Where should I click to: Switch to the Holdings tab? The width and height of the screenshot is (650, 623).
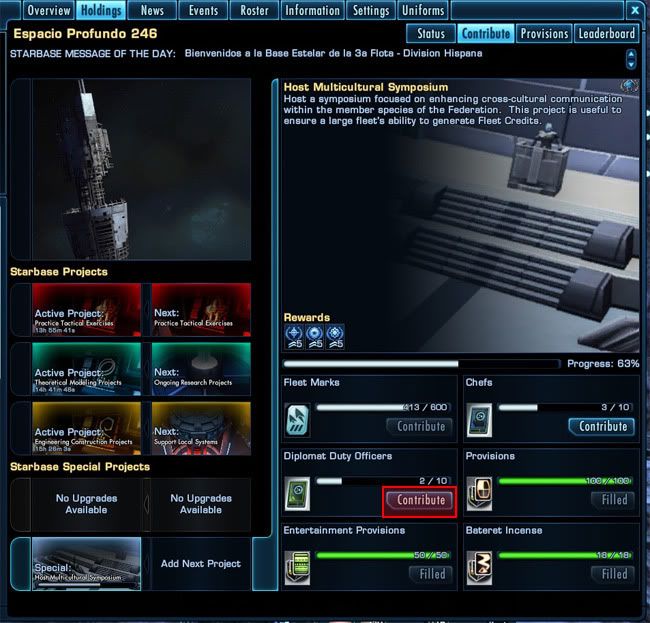[x=101, y=10]
